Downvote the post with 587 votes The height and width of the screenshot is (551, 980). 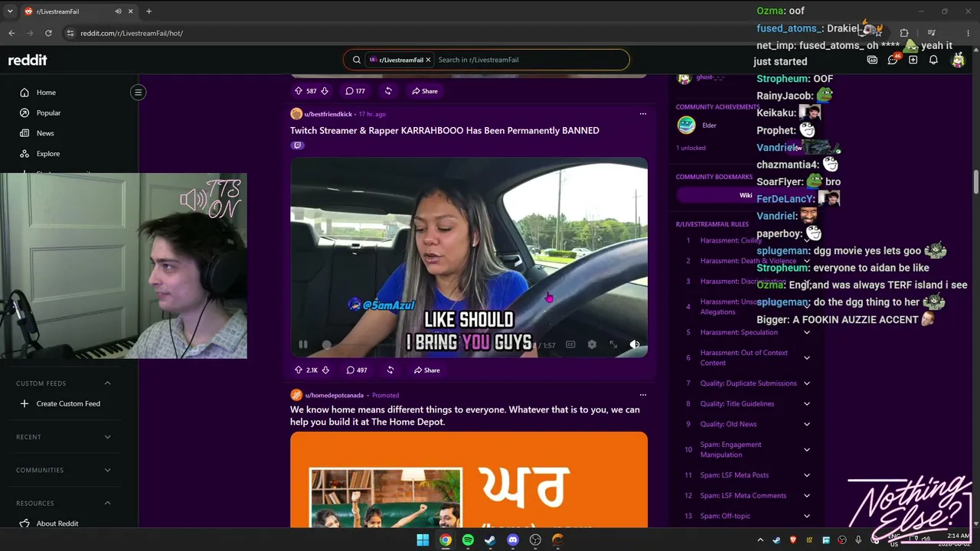tap(325, 91)
